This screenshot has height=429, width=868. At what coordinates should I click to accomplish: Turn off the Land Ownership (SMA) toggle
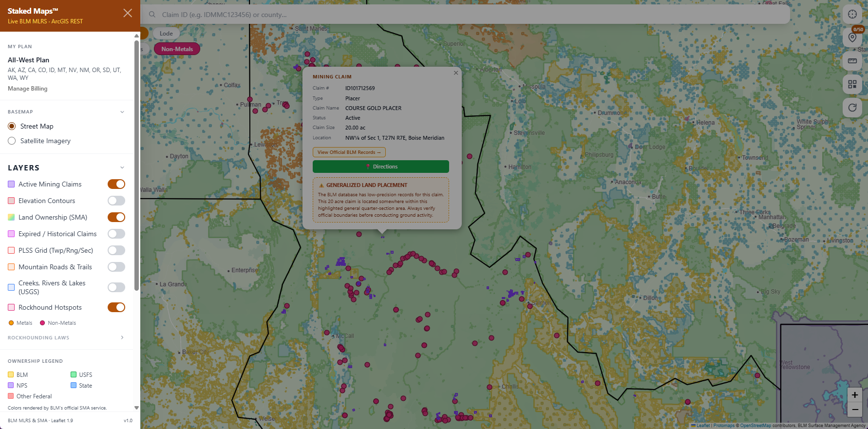[x=116, y=217]
